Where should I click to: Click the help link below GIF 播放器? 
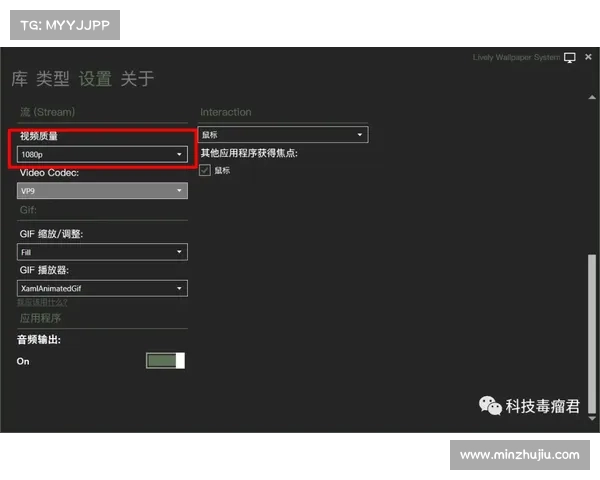click(41, 301)
